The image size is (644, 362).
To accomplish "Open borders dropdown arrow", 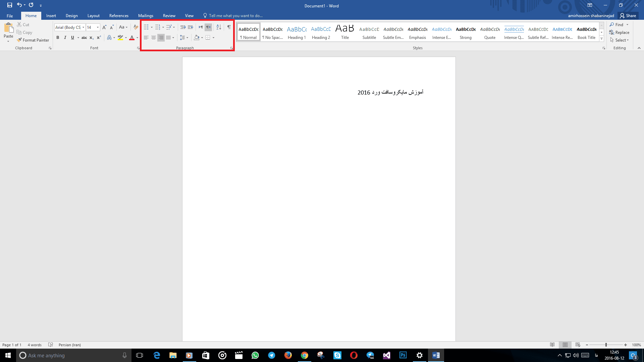I will [x=213, y=38].
